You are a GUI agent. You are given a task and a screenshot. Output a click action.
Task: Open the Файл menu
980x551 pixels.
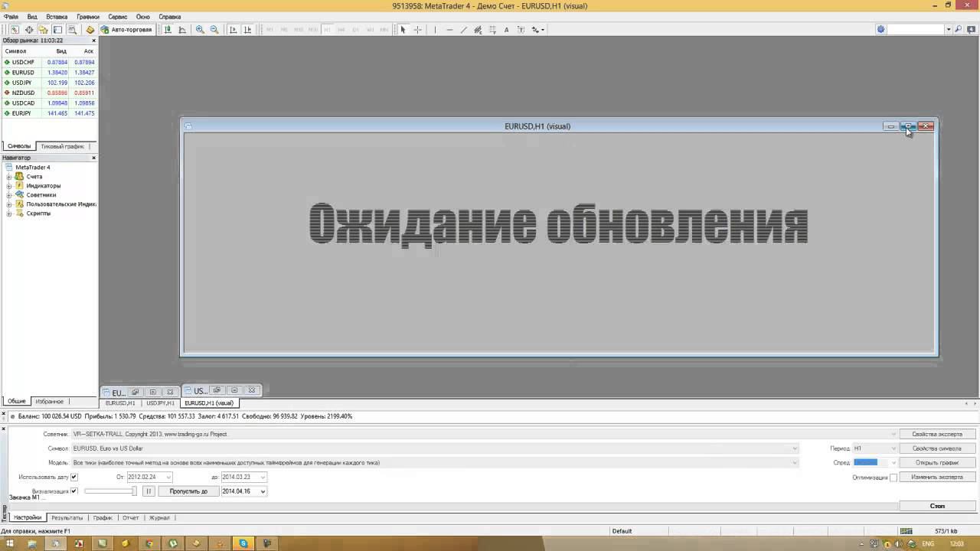tap(11, 17)
